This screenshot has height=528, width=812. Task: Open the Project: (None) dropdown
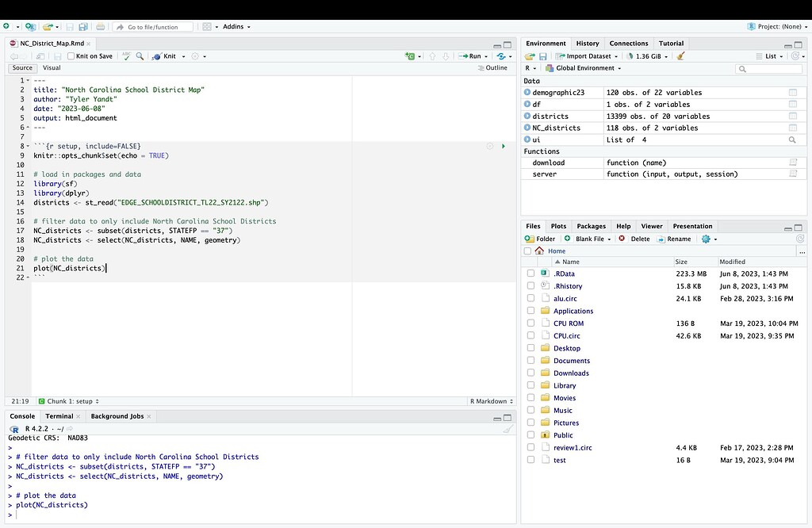[x=778, y=26]
